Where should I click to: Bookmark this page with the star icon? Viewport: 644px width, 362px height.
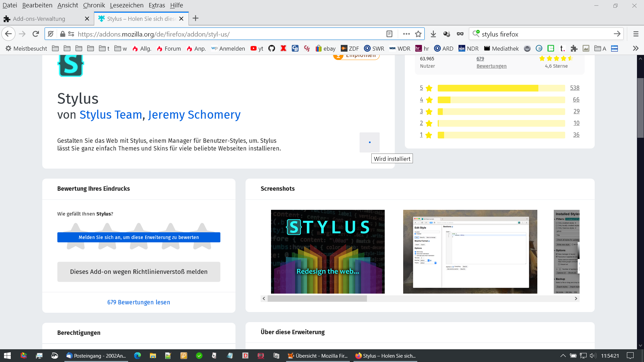point(418,34)
